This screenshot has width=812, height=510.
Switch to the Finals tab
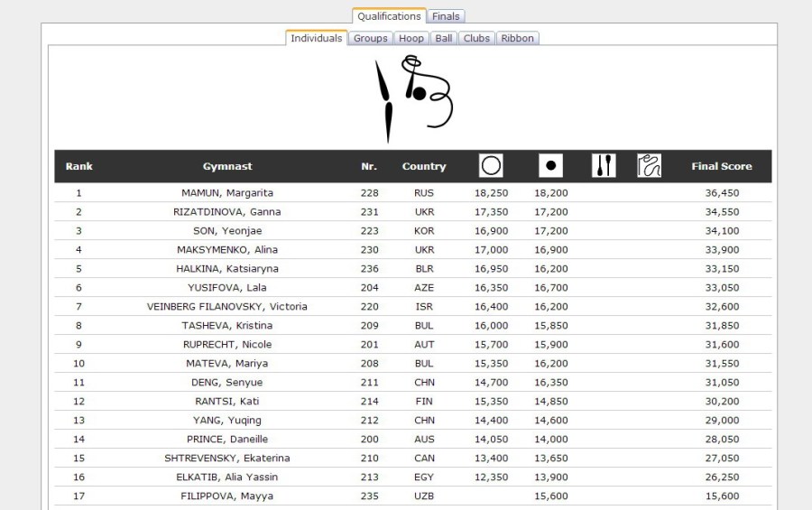pos(446,16)
